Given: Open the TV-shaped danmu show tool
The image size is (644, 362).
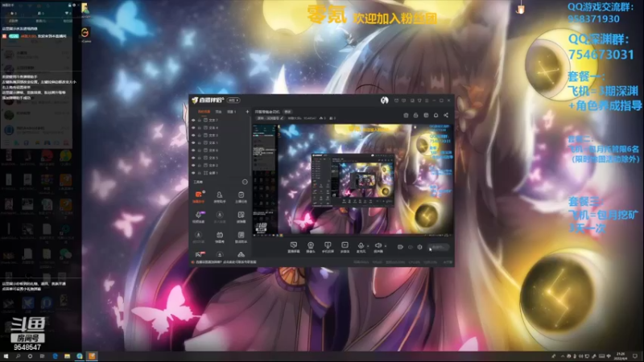Looking at the screenshot, I should [220, 237].
